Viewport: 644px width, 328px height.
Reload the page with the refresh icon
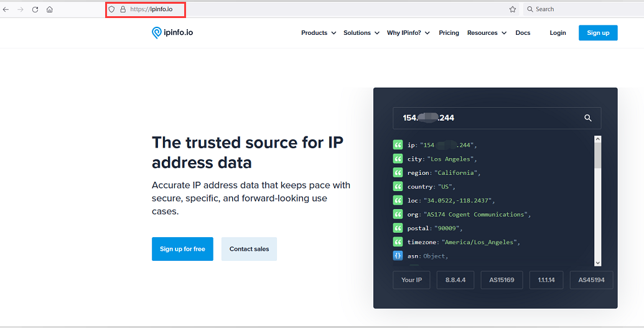point(35,9)
